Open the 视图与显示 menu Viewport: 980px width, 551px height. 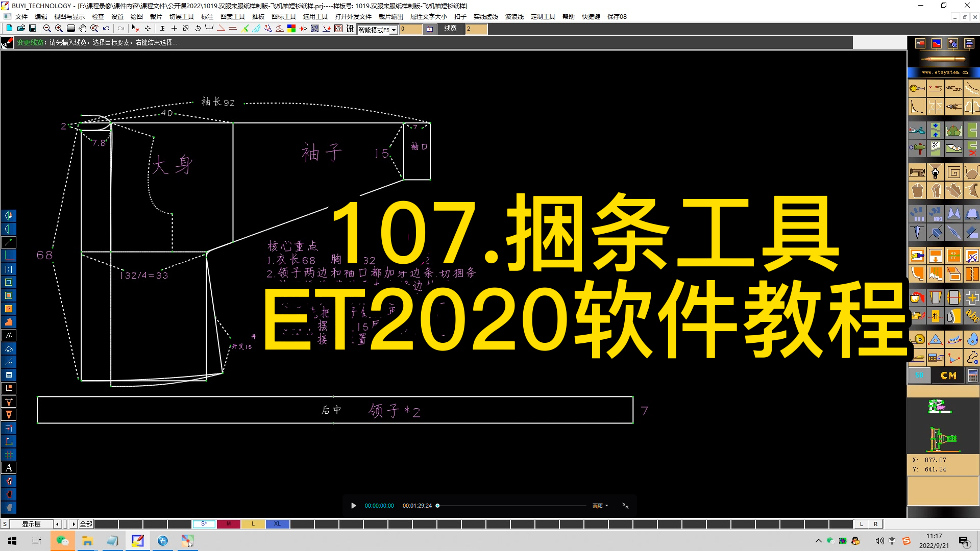tap(69, 17)
